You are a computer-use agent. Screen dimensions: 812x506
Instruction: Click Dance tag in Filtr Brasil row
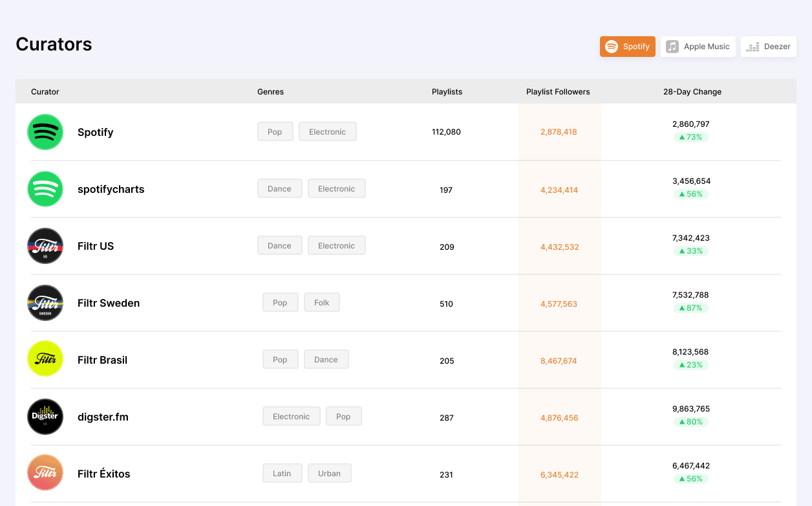pos(326,360)
